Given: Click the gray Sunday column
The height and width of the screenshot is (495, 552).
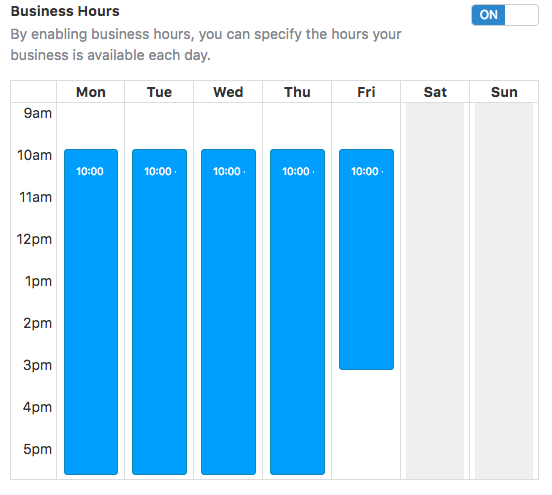Looking at the screenshot, I should tap(504, 291).
